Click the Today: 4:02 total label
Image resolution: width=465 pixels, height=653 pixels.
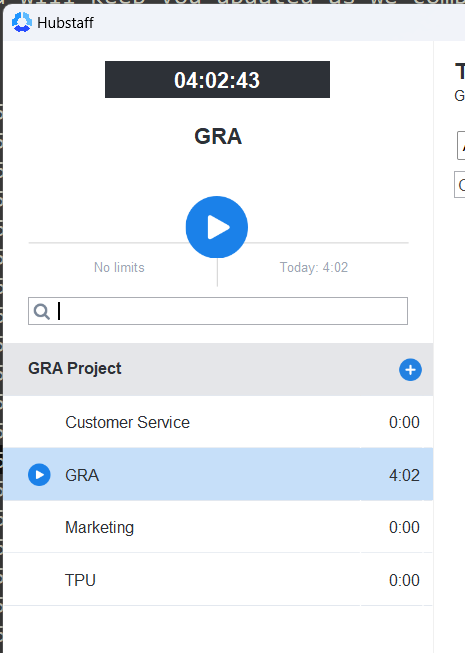[x=314, y=267]
